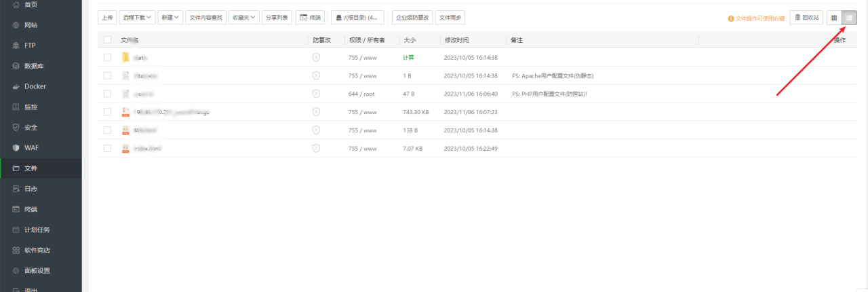Image resolution: width=868 pixels, height=292 pixels.
Task: Toggle tamper-proof shield on 743.30 KB row
Action: point(316,111)
